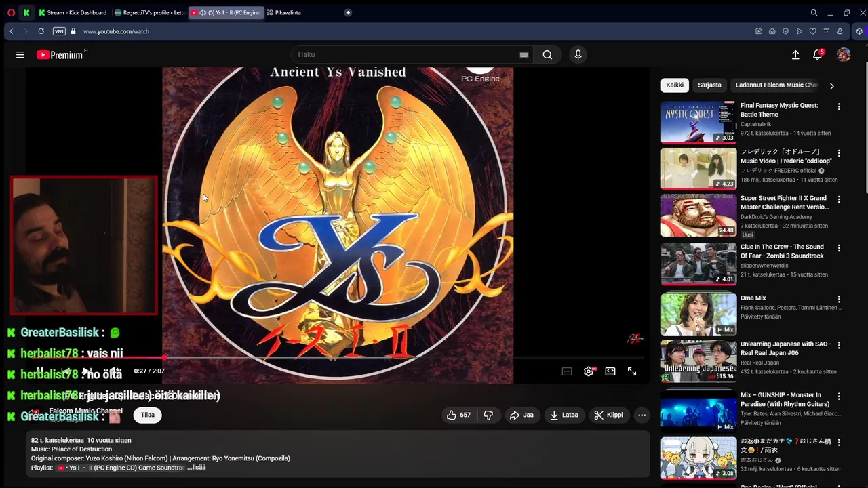Create a clip with Klippi
The image size is (868, 488).
(x=608, y=415)
